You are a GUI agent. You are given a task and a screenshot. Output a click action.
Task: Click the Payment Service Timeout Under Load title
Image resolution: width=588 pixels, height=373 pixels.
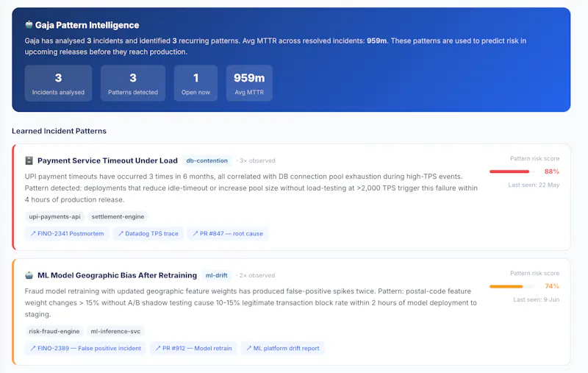click(x=107, y=160)
